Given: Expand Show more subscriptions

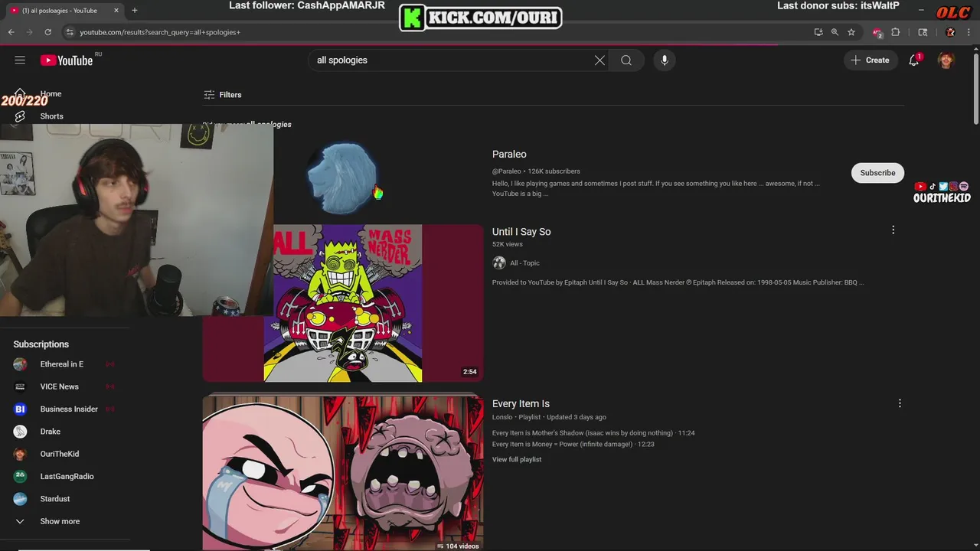Looking at the screenshot, I should pyautogui.click(x=60, y=521).
